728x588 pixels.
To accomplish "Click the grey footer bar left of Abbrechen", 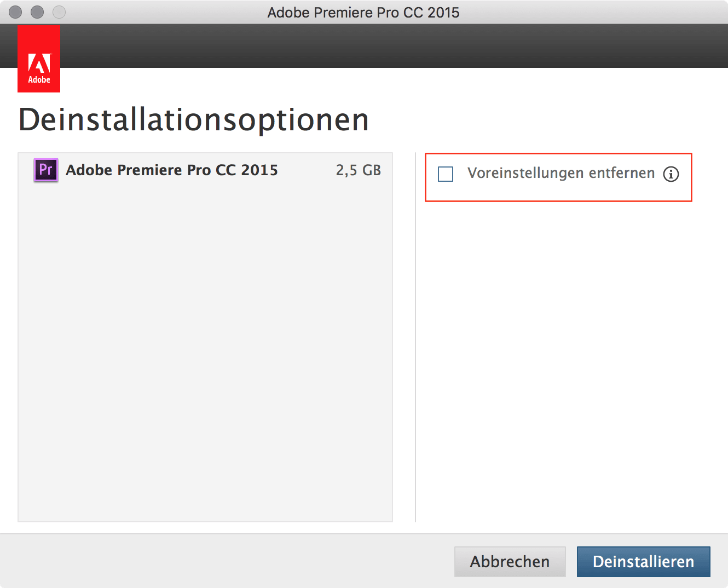I will [219, 562].
